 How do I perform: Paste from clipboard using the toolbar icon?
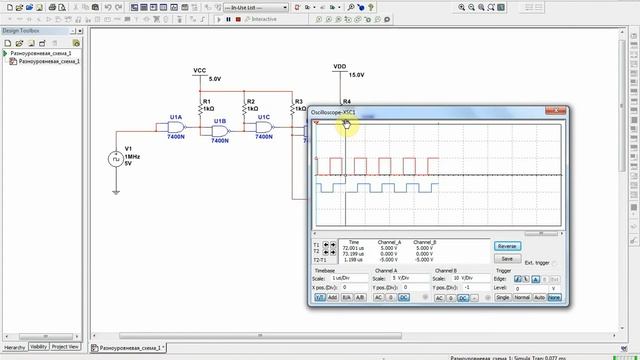95,7
